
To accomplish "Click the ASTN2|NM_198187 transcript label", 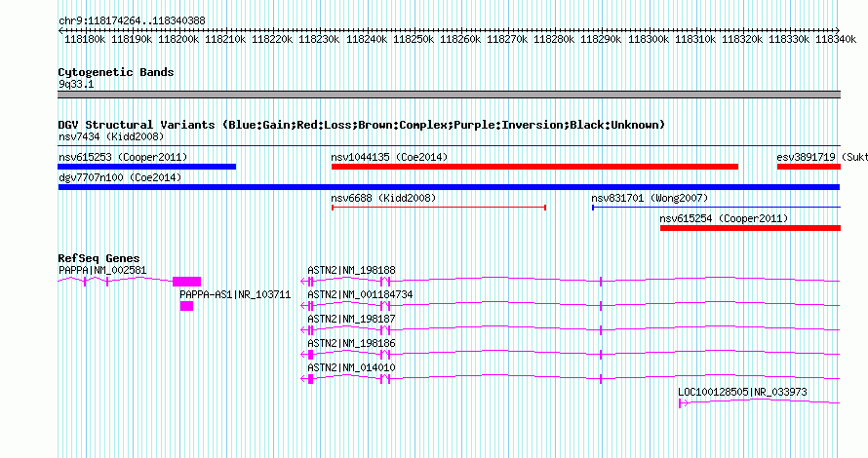I will (351, 319).
